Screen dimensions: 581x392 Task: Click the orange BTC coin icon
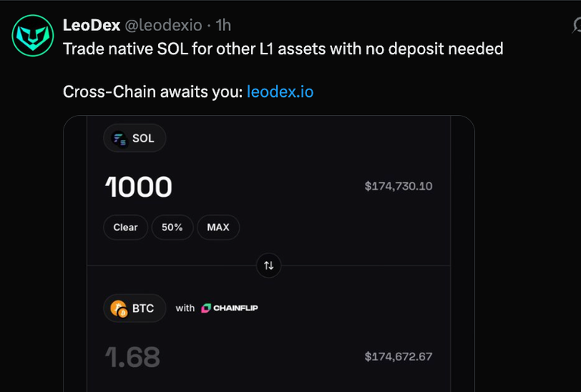119,309
